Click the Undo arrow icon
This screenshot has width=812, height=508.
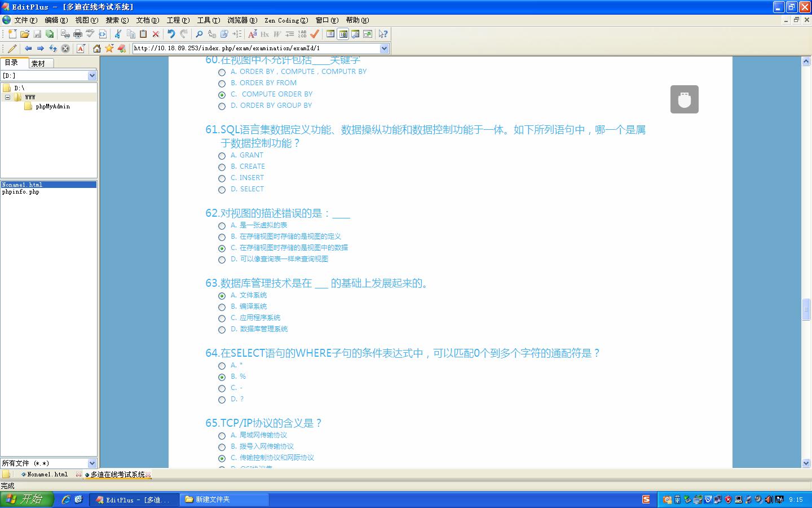click(171, 34)
